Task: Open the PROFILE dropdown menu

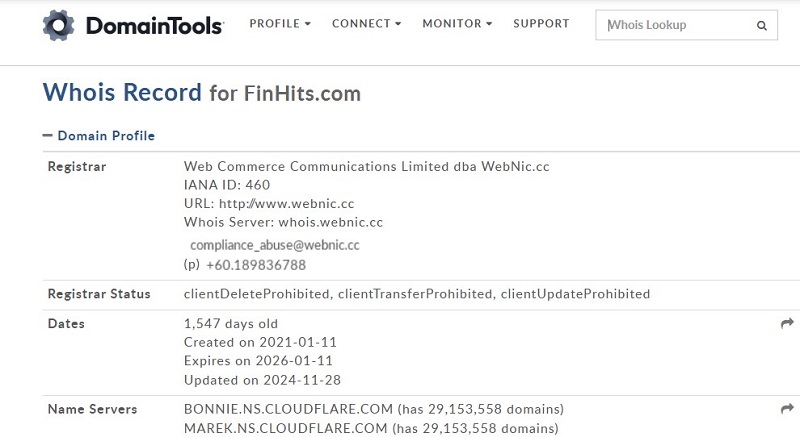Action: pos(280,23)
